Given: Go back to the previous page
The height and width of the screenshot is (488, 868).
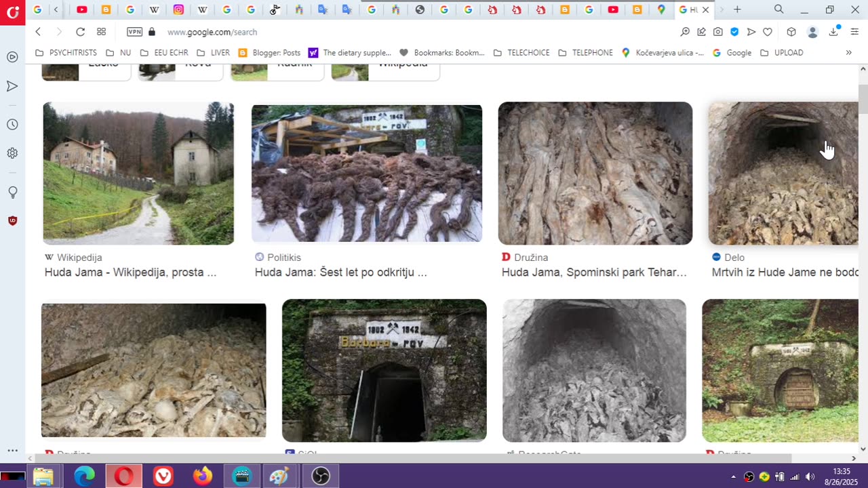Looking at the screenshot, I should 38,32.
